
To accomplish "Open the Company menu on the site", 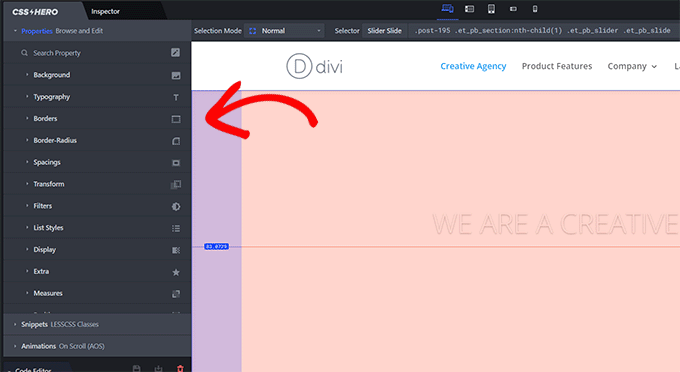I will point(632,66).
